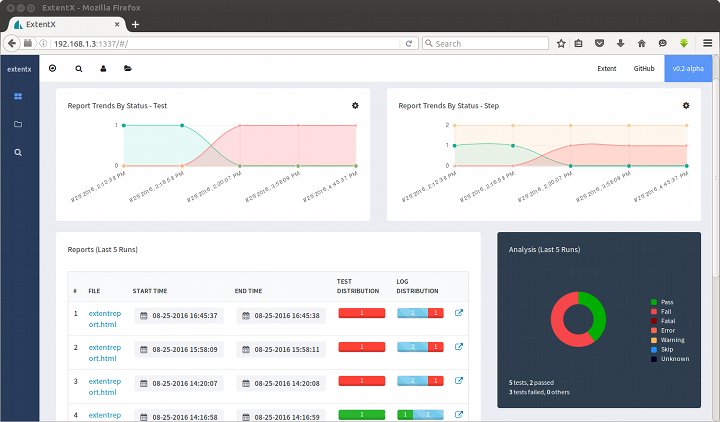Open the dashboard grid icon in sidebar
The width and height of the screenshot is (720, 422).
(18, 96)
